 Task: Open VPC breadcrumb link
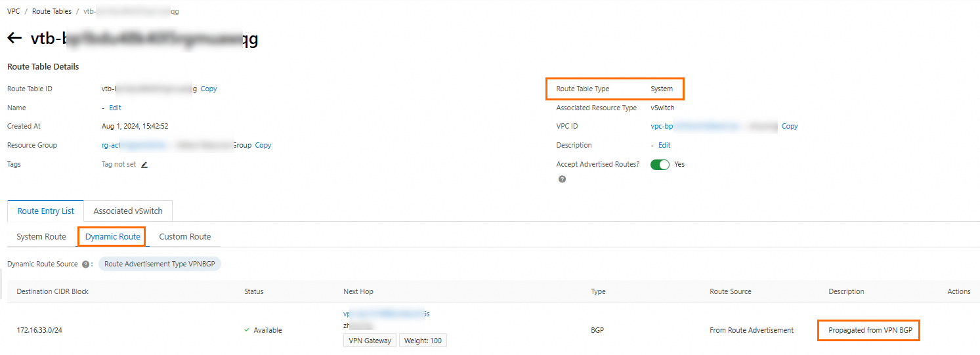(x=13, y=11)
